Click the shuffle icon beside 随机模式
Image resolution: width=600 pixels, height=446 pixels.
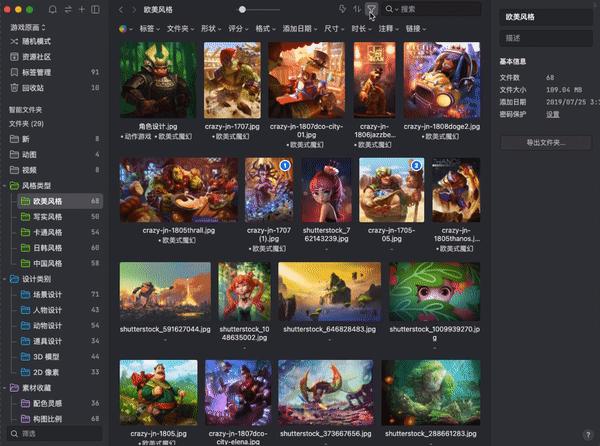[14, 41]
